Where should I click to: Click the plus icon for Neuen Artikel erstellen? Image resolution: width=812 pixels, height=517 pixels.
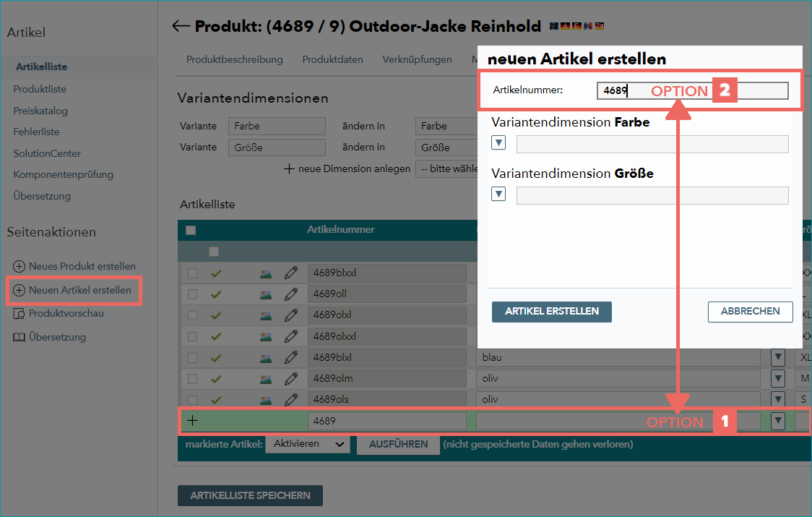pos(20,291)
